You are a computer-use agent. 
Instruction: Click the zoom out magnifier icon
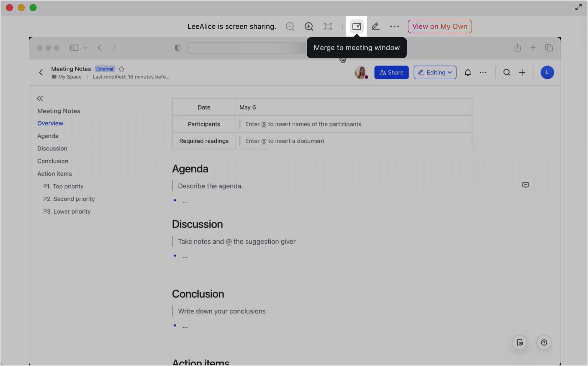click(290, 27)
